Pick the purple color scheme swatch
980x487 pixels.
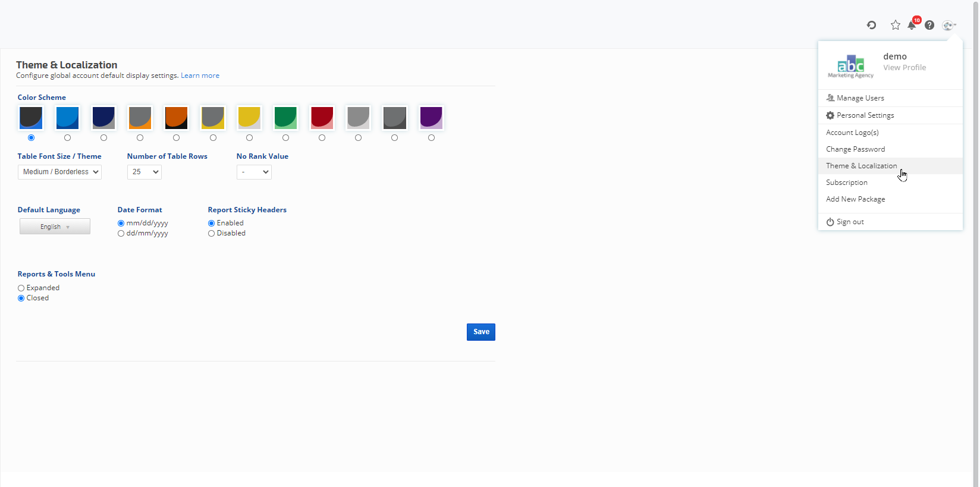(431, 118)
